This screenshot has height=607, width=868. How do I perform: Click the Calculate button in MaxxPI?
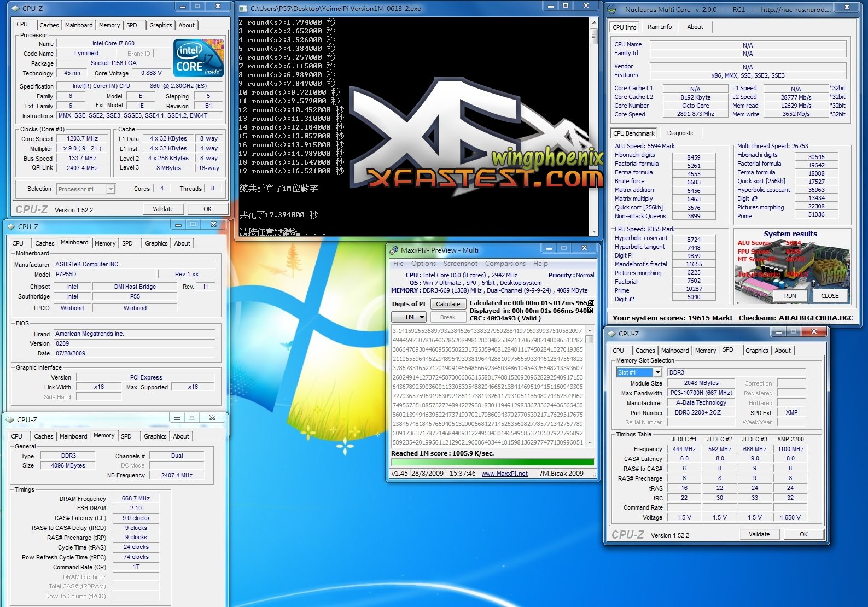(448, 304)
